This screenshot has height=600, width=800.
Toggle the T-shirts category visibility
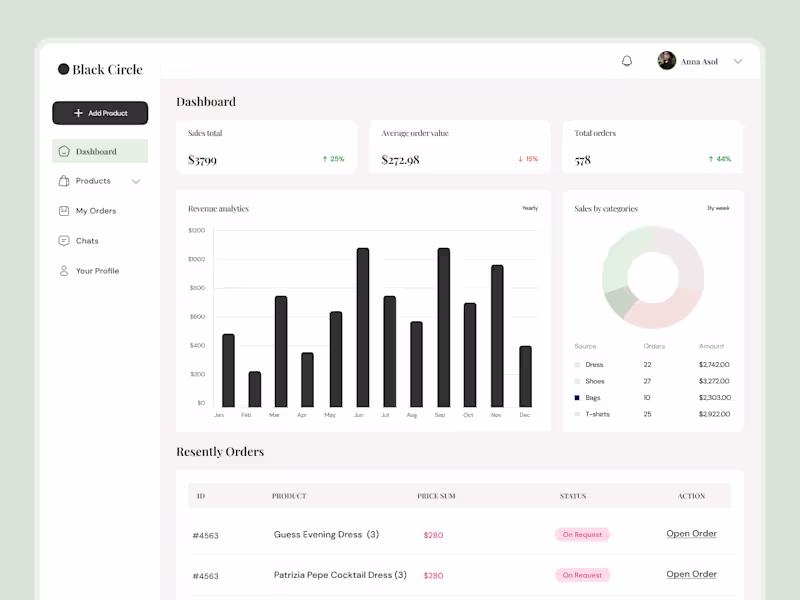599,413
